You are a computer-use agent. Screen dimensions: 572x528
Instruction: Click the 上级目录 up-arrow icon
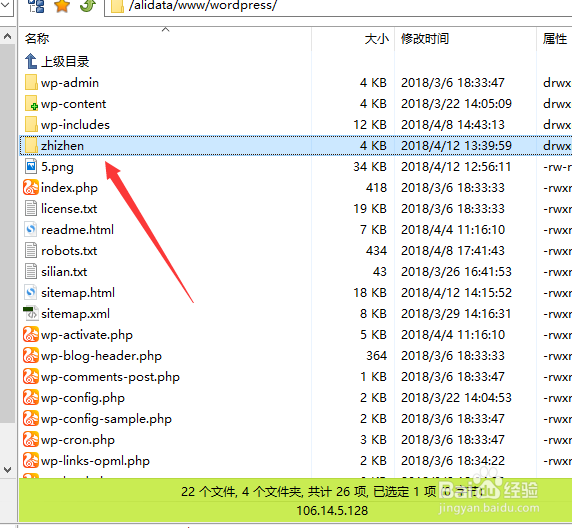31,61
